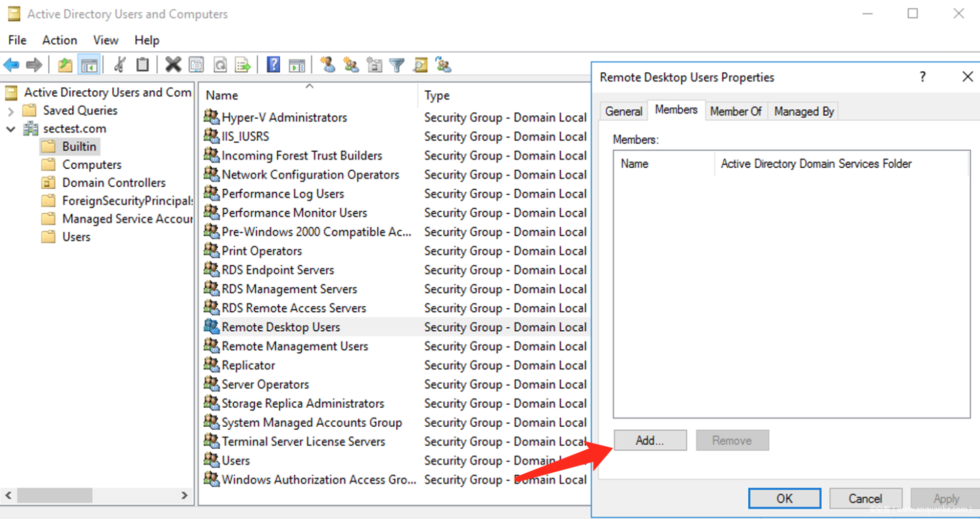Click the Hyper-V Administrators group icon

(x=211, y=117)
